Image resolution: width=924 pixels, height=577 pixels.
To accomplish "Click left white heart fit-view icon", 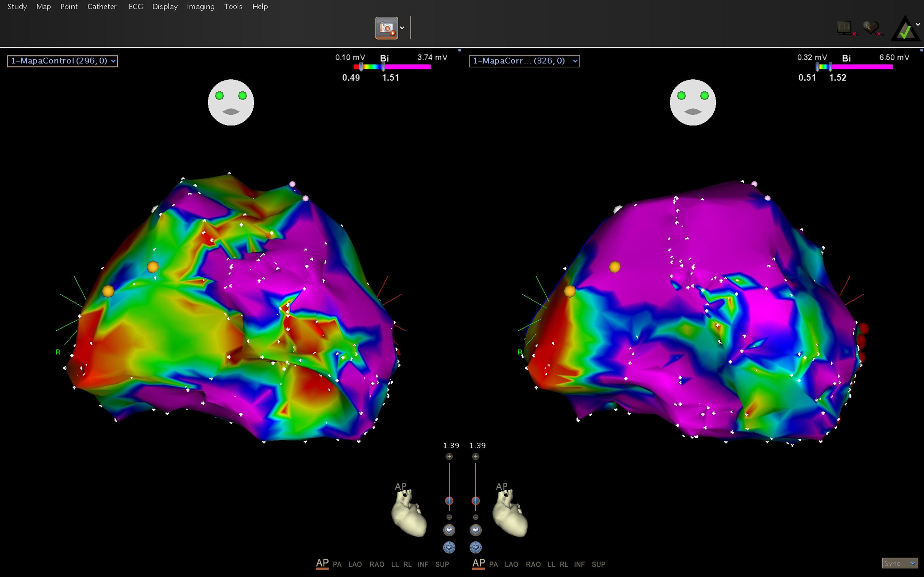I will point(449,530).
